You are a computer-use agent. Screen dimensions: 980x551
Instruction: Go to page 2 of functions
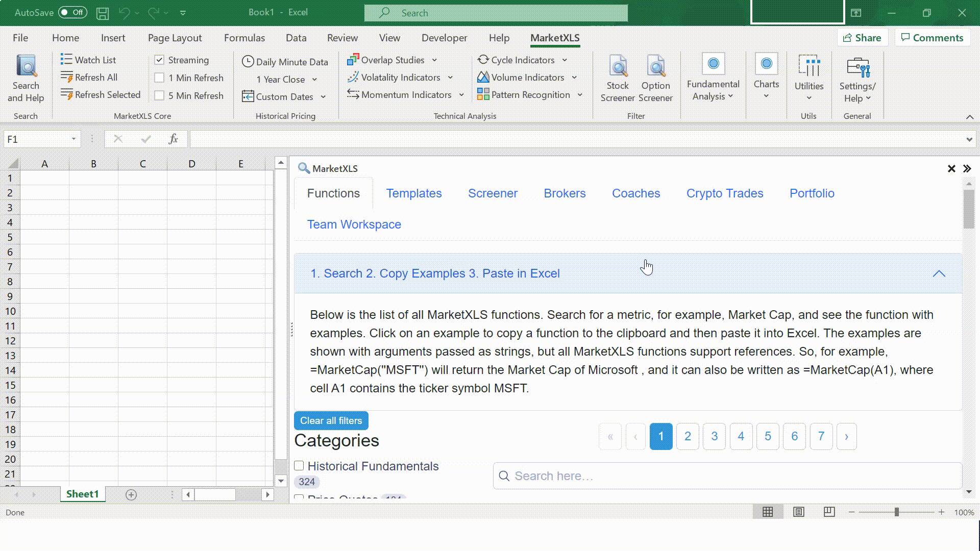pos(688,436)
